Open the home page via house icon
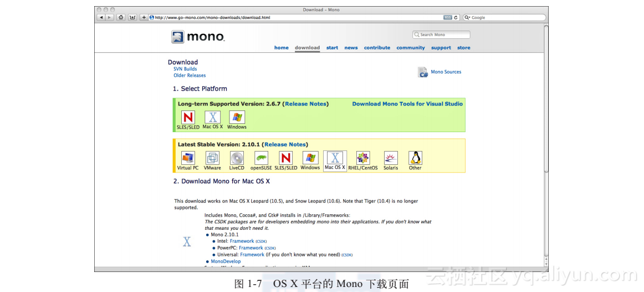This screenshot has width=644, height=292. 121,17
